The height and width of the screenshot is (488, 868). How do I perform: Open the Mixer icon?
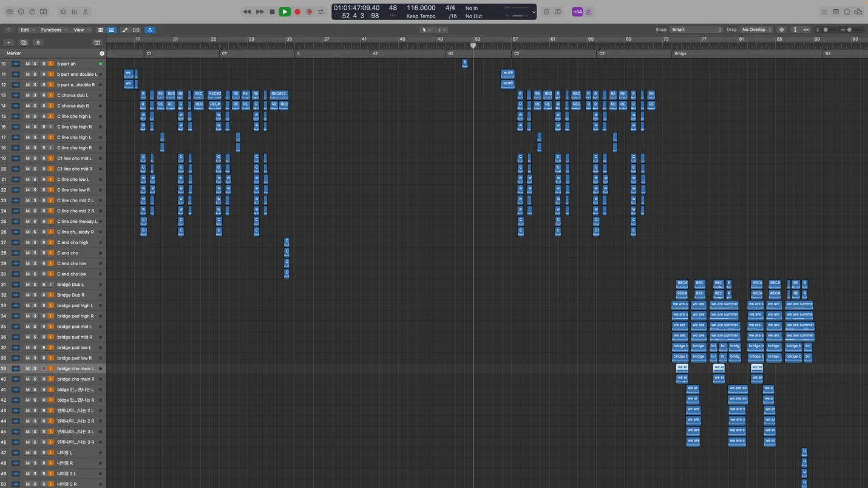click(x=74, y=12)
